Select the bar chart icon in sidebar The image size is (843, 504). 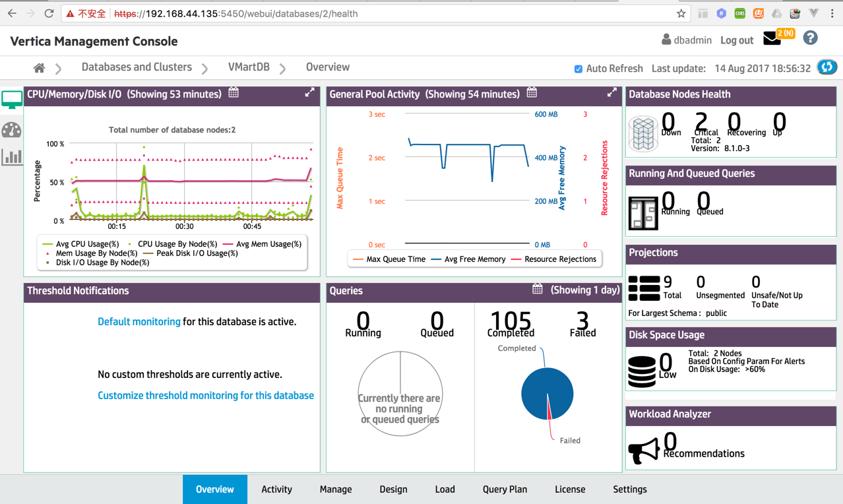tap(11, 157)
